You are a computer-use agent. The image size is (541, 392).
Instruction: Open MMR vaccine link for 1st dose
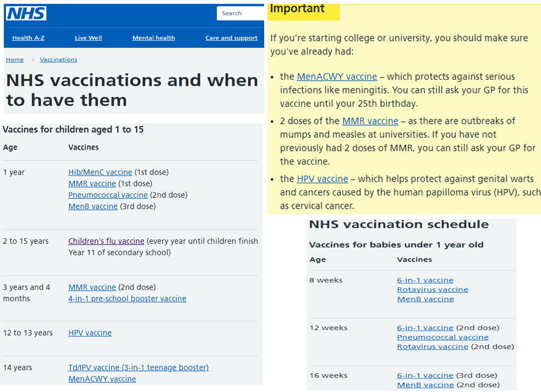click(x=92, y=183)
